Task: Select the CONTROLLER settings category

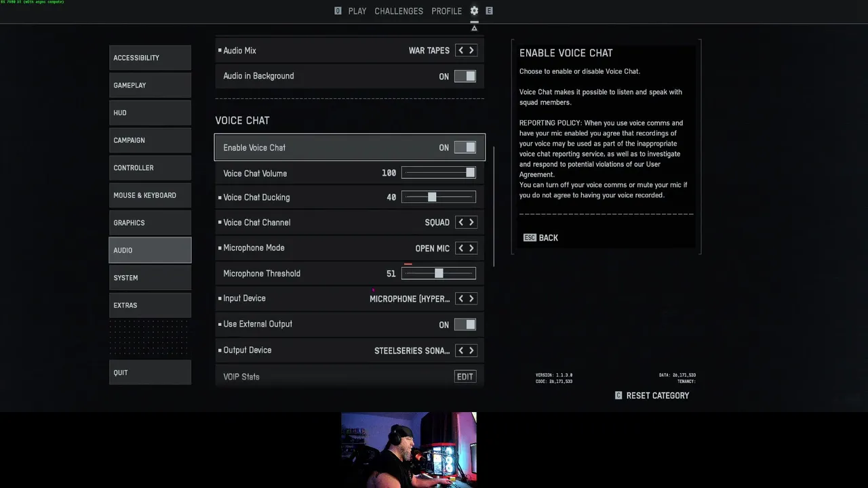Action: coord(150,167)
